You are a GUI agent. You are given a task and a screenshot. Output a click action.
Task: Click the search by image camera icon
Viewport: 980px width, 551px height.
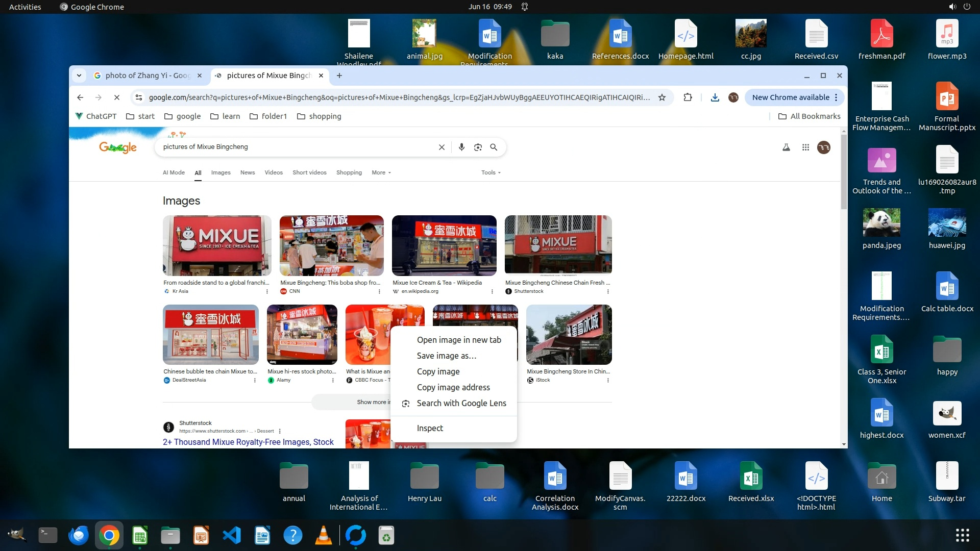[x=478, y=147]
